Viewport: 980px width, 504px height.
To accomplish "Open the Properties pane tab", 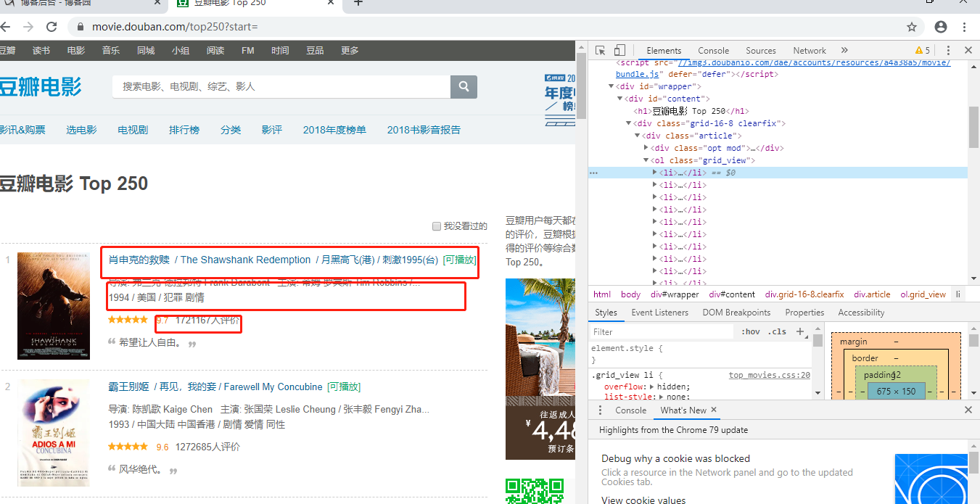I will coord(804,313).
